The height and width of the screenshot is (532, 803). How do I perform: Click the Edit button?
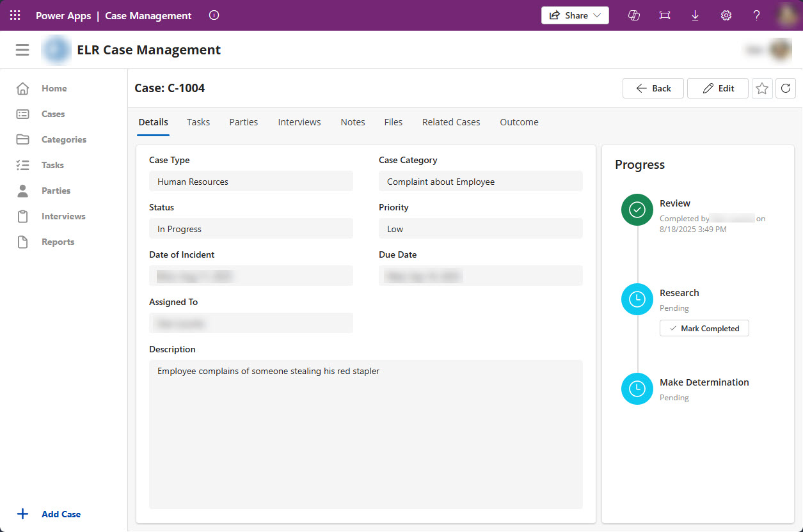718,88
